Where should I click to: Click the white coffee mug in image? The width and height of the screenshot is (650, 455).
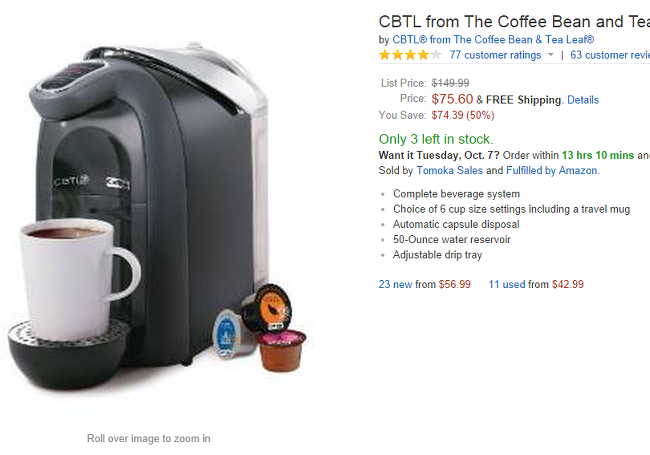click(x=79, y=280)
